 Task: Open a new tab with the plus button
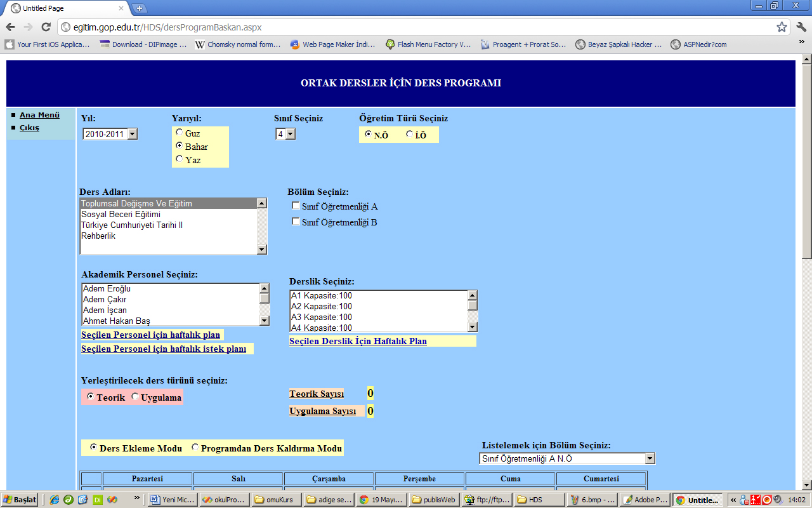(140, 8)
